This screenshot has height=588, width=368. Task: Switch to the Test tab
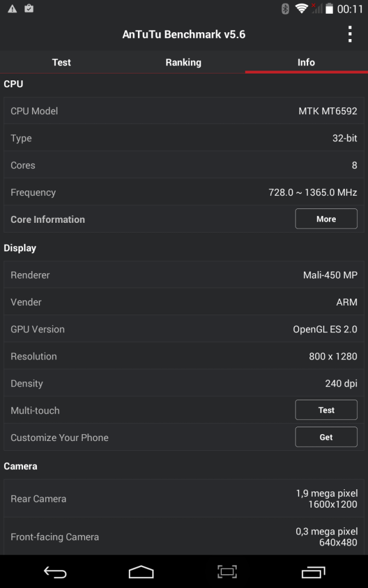(x=62, y=62)
